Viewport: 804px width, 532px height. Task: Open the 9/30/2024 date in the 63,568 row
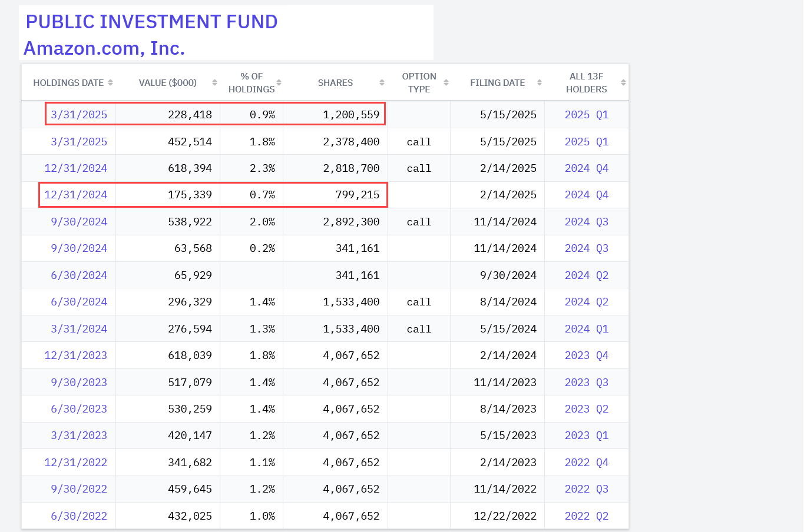pos(79,248)
